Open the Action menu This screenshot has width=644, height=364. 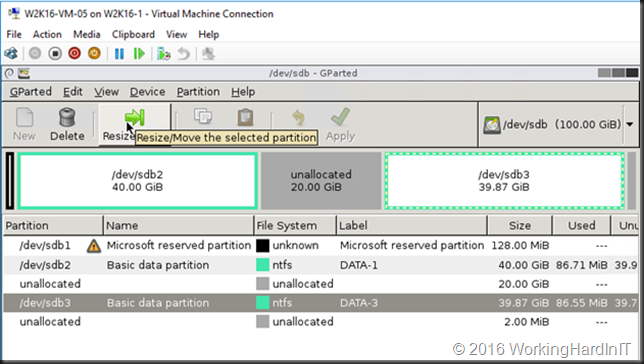tap(47, 35)
